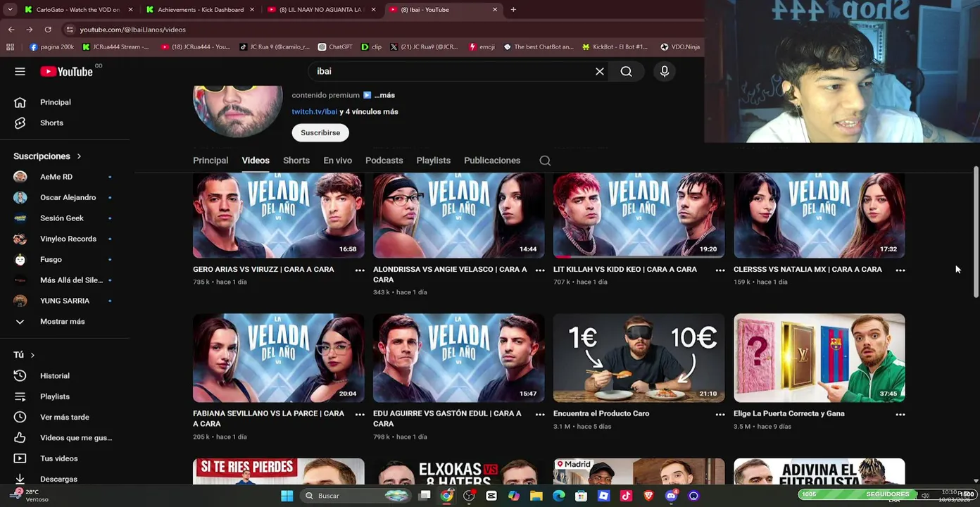Open the Playlists channel tab
The image size is (980, 507).
point(433,161)
